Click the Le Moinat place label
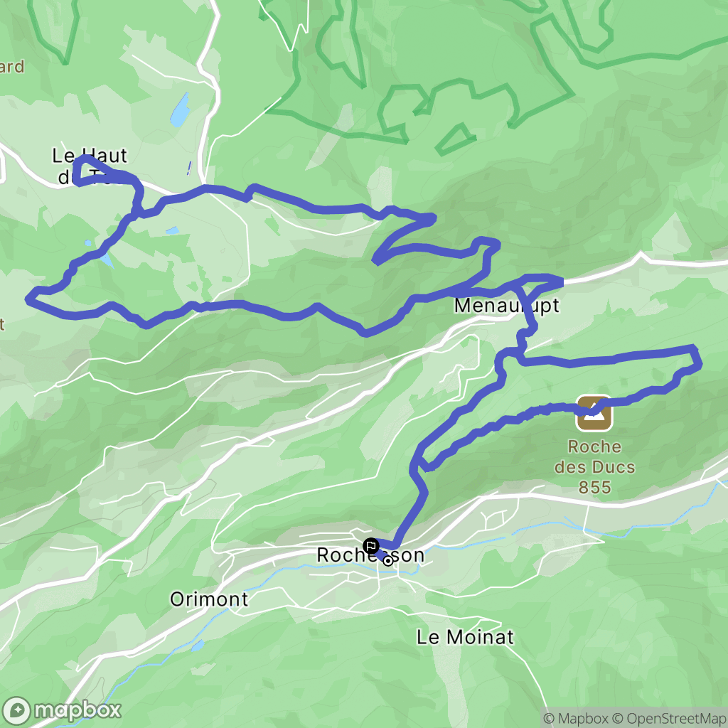Screen dimensions: 728x728 (465, 637)
